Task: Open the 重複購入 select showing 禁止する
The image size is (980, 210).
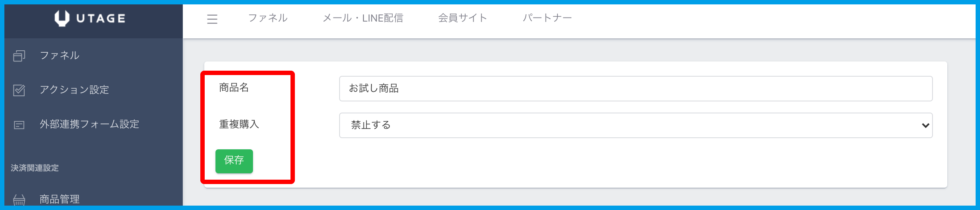Action: (x=635, y=125)
